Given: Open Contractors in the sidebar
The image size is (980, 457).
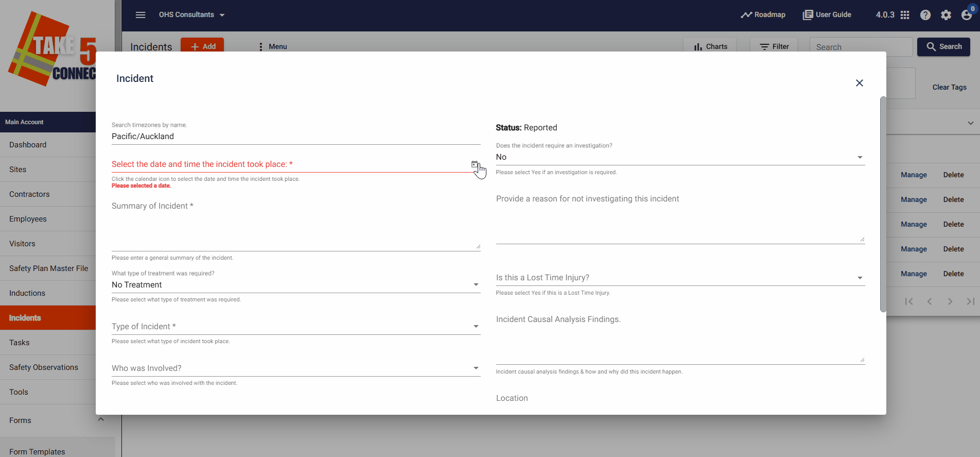Looking at the screenshot, I should pyautogui.click(x=48, y=194).
